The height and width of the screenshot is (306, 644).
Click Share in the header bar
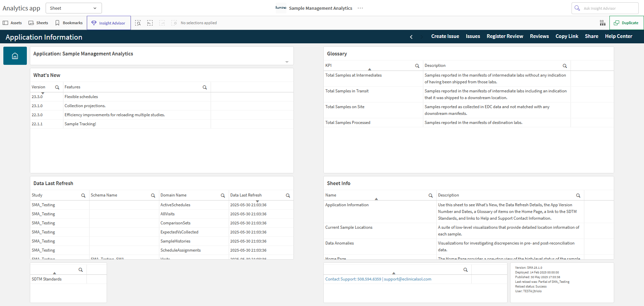click(592, 36)
